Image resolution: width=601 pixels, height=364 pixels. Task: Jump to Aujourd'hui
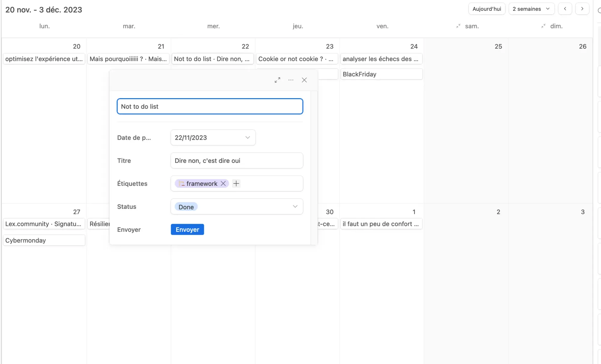[487, 9]
